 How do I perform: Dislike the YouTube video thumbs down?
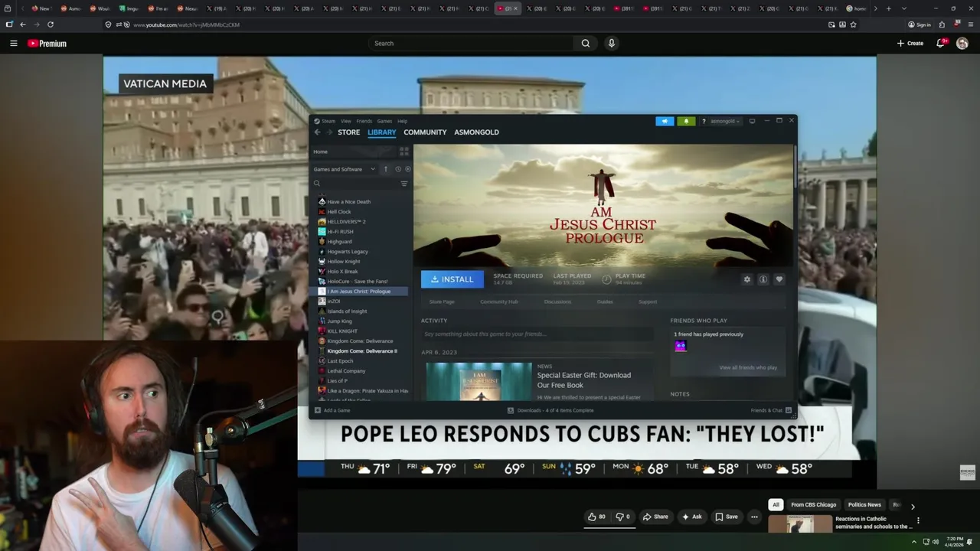(623, 517)
